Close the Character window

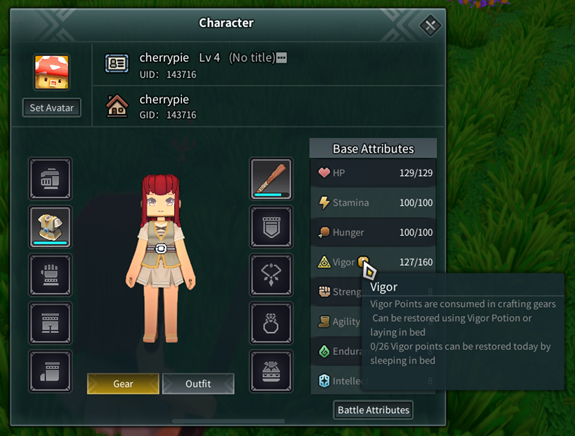tap(430, 25)
